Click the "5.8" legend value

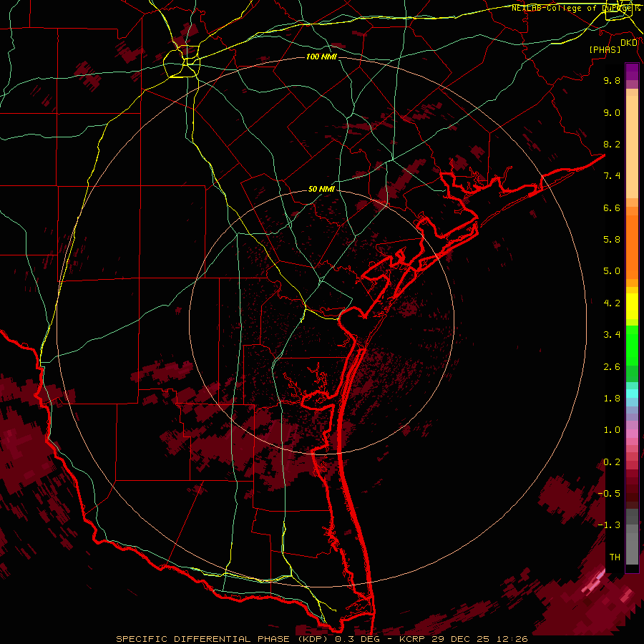click(x=612, y=240)
